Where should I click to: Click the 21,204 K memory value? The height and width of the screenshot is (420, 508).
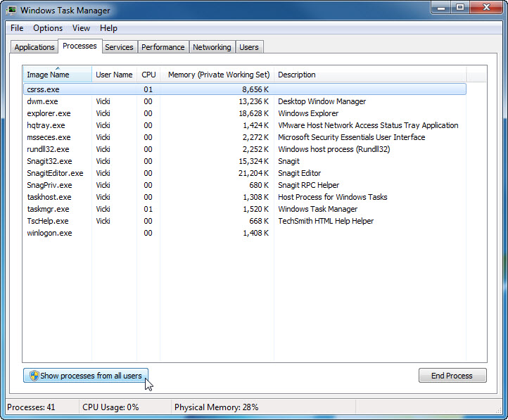[254, 173]
